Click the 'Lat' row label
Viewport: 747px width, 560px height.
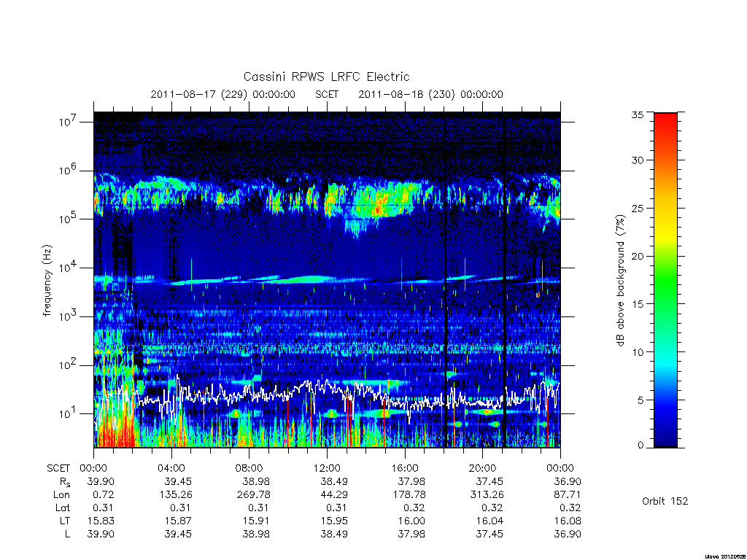[63, 507]
